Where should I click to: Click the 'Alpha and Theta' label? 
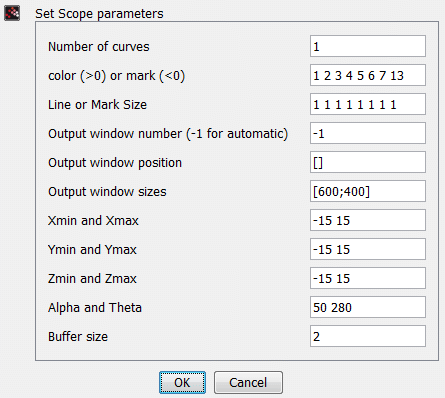(95, 308)
